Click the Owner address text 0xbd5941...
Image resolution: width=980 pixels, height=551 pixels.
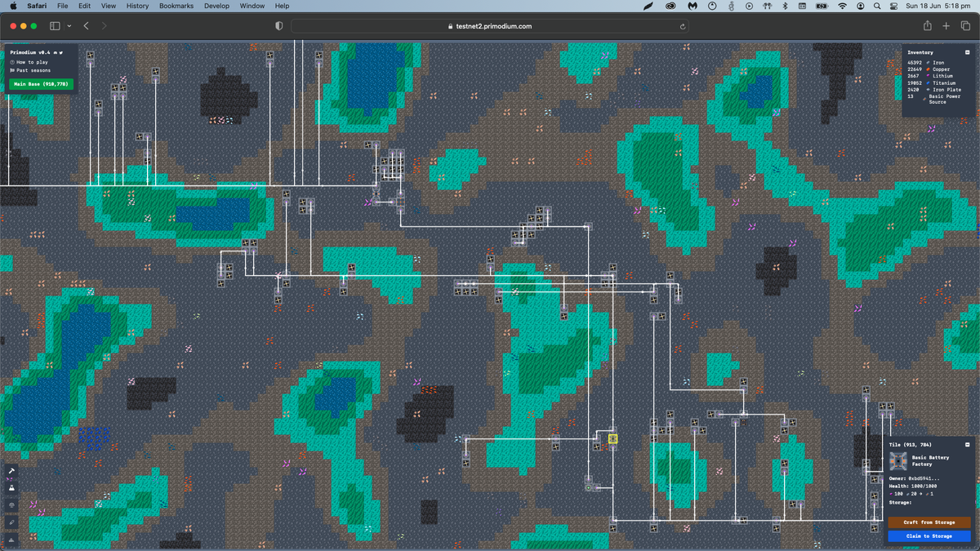coord(924,478)
